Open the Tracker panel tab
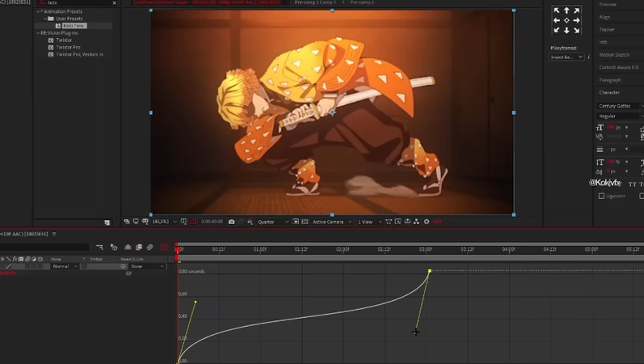 click(x=607, y=30)
